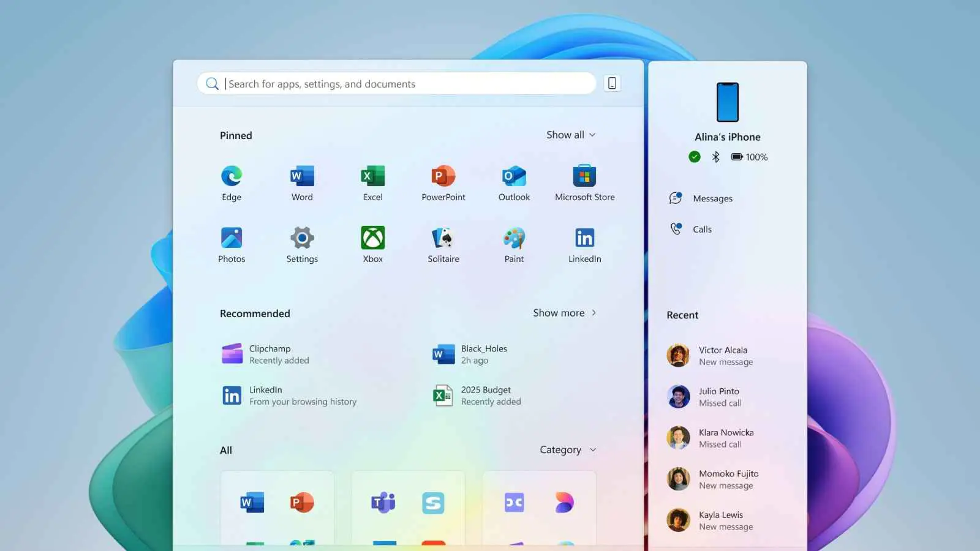Viewport: 980px width, 551px height.
Task: Open the Paint app
Action: click(514, 244)
